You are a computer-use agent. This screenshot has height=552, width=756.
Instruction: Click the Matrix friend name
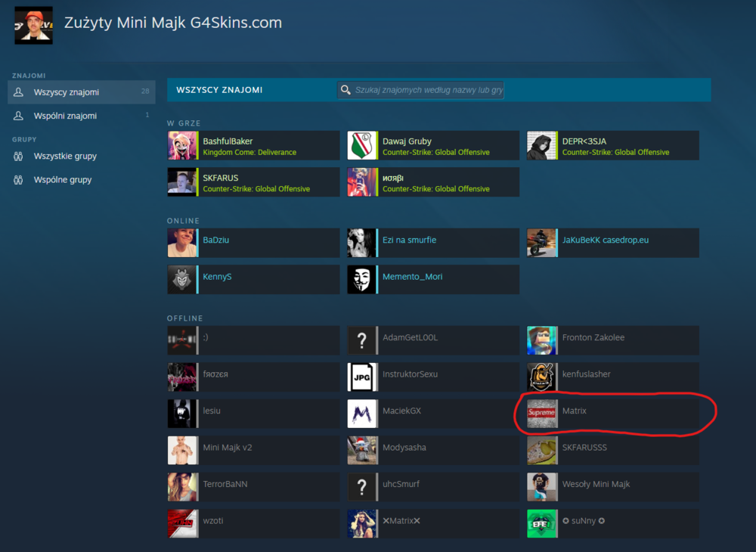[575, 411]
